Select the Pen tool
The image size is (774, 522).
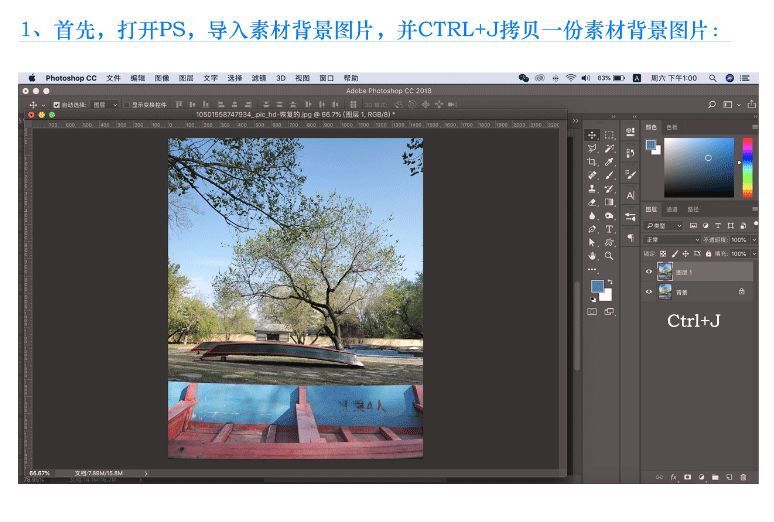click(x=592, y=229)
